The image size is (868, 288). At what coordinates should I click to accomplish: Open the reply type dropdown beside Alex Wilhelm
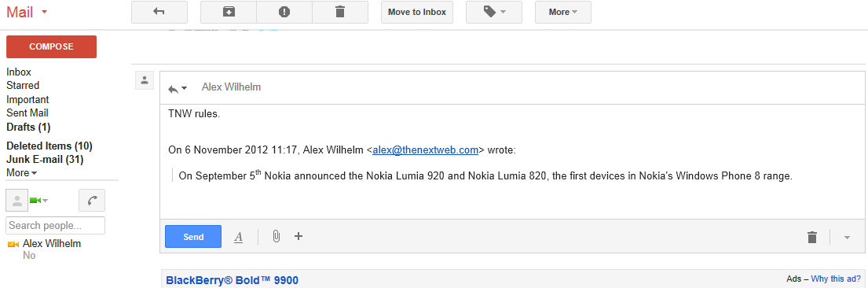[178, 88]
